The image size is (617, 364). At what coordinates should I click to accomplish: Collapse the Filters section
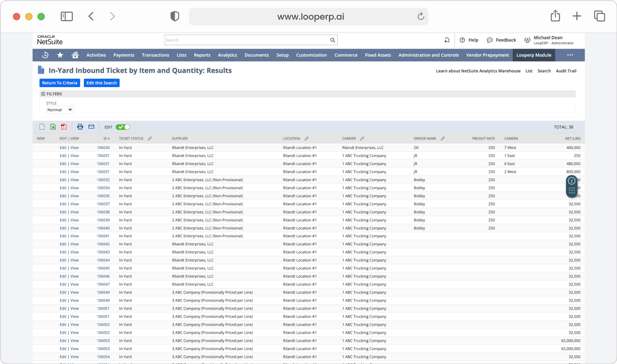coord(43,94)
